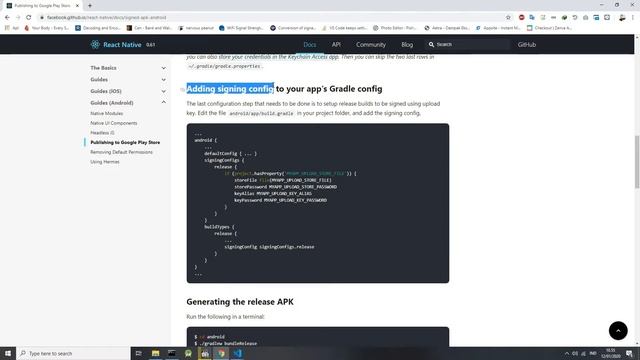The width and height of the screenshot is (640, 360).
Task: Close the Publishing to Google Play Store tab
Action: [x=77, y=6]
